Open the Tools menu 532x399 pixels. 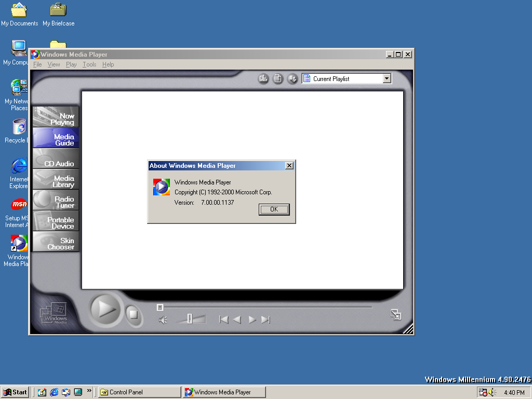(89, 64)
